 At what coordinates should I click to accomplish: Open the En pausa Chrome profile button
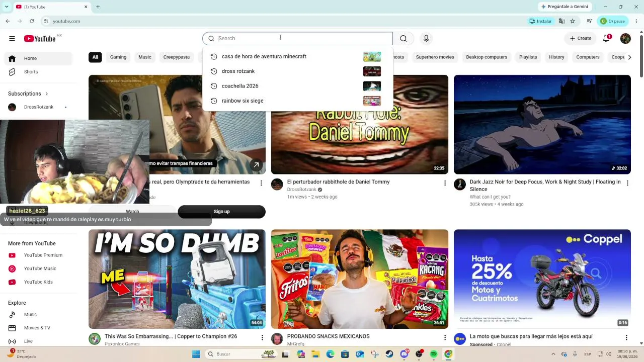point(612,21)
